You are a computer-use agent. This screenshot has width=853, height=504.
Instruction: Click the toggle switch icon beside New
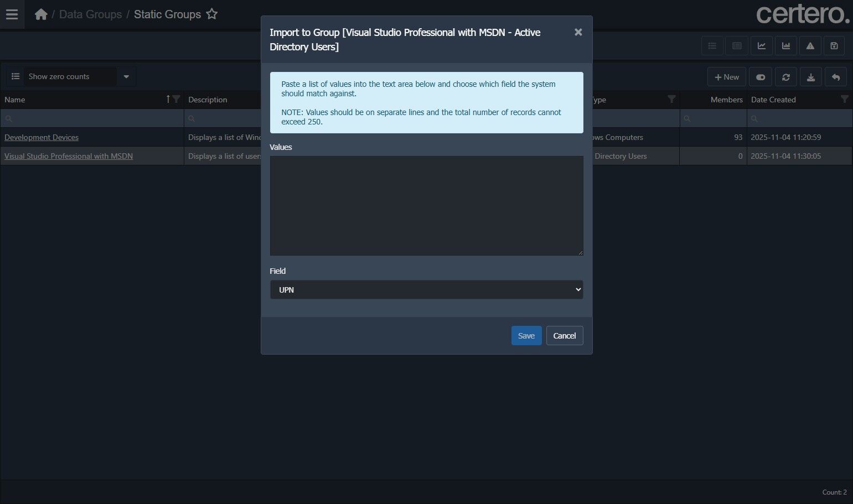pos(761,77)
